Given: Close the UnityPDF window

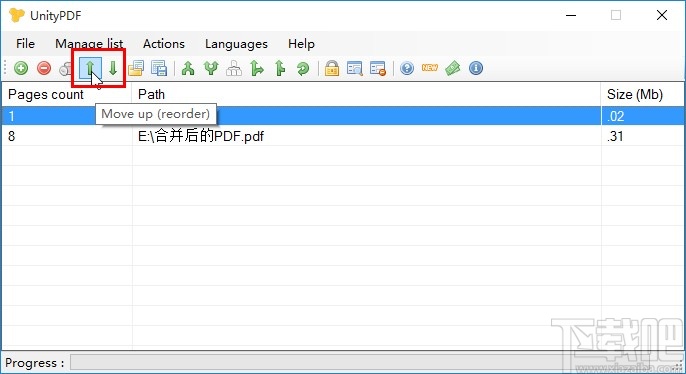Looking at the screenshot, I should tap(662, 15).
